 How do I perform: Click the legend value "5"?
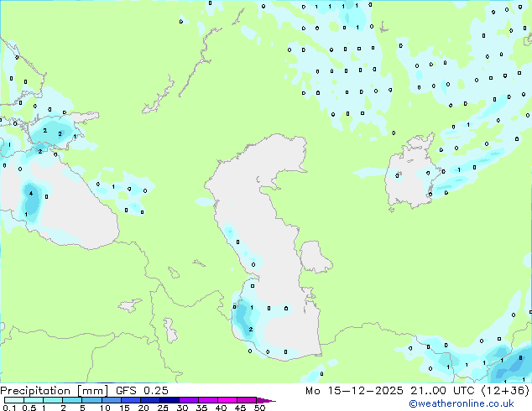(x=82, y=408)
